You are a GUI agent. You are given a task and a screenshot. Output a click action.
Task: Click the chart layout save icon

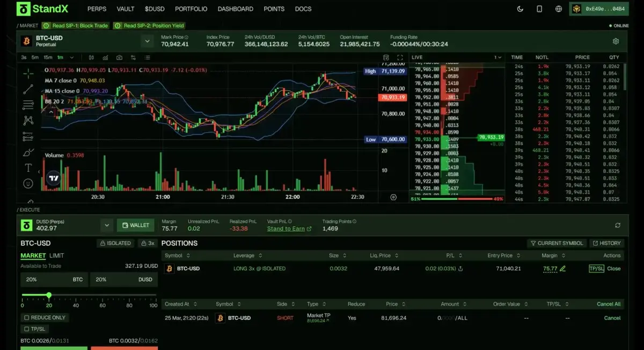click(386, 57)
